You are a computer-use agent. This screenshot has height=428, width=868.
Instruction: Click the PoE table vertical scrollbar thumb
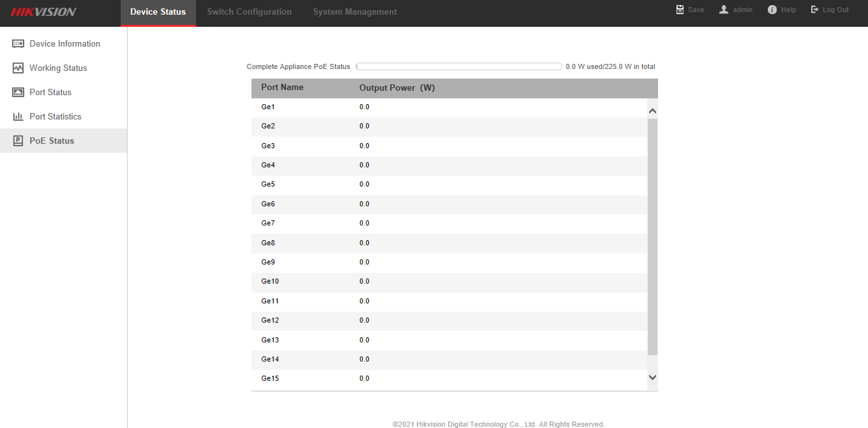[652, 236]
